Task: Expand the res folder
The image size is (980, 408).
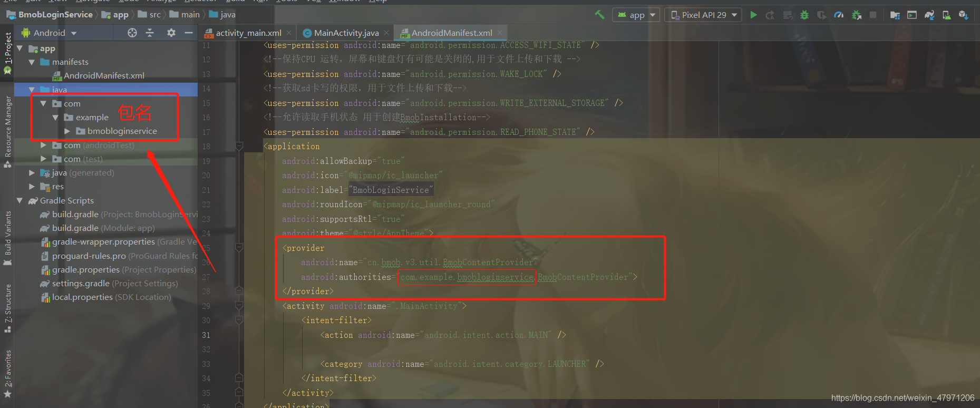Action: coord(32,186)
